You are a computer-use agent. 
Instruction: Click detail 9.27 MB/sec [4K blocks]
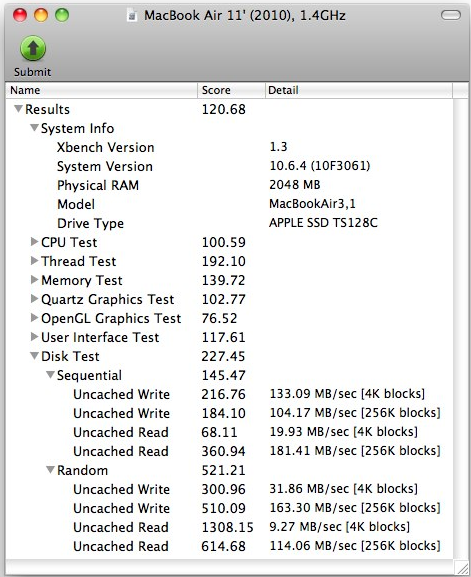point(339,527)
